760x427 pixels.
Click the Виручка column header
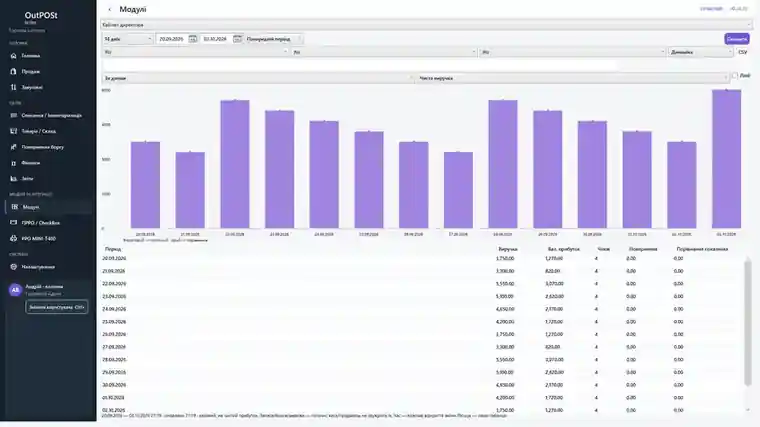coord(507,249)
